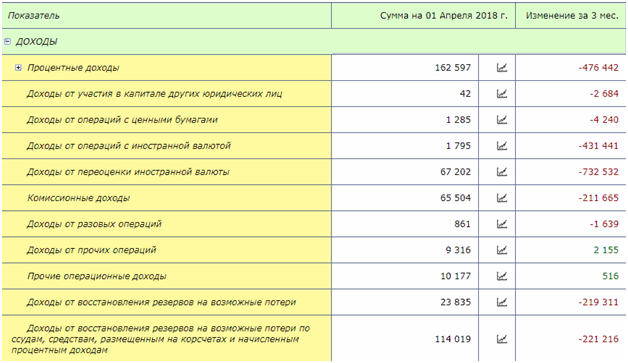The height and width of the screenshot is (363, 628).
Task: Open chart icon in the 114 019 row
Action: 501,339
